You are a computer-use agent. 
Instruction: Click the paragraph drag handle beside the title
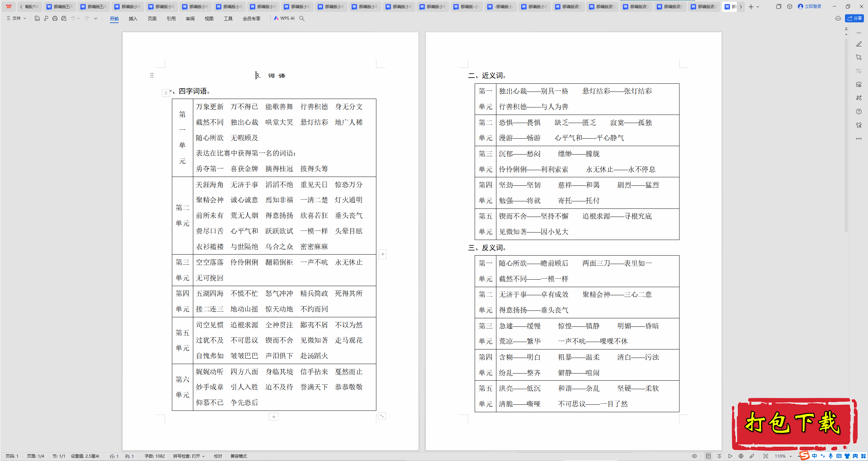click(x=152, y=75)
